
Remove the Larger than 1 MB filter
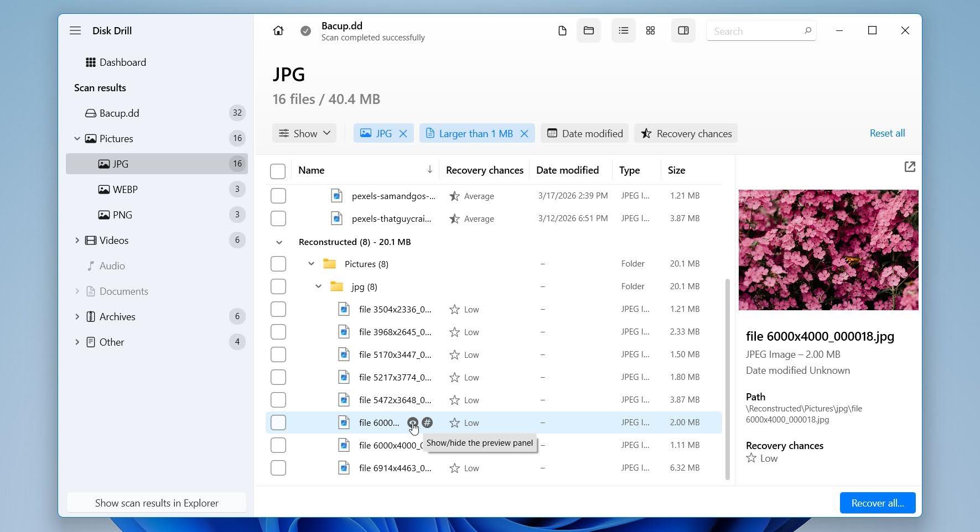click(x=525, y=133)
